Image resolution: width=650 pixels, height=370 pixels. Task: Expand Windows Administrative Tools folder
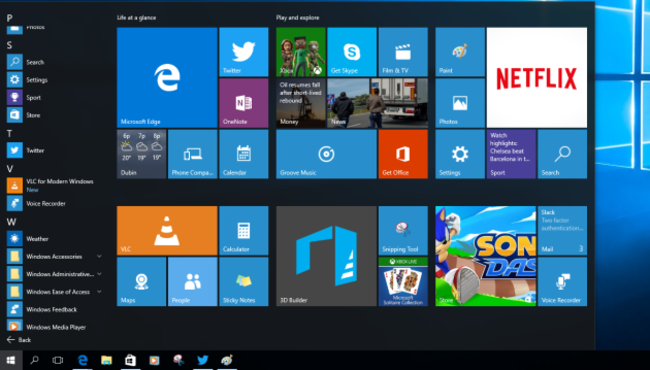pos(54,274)
